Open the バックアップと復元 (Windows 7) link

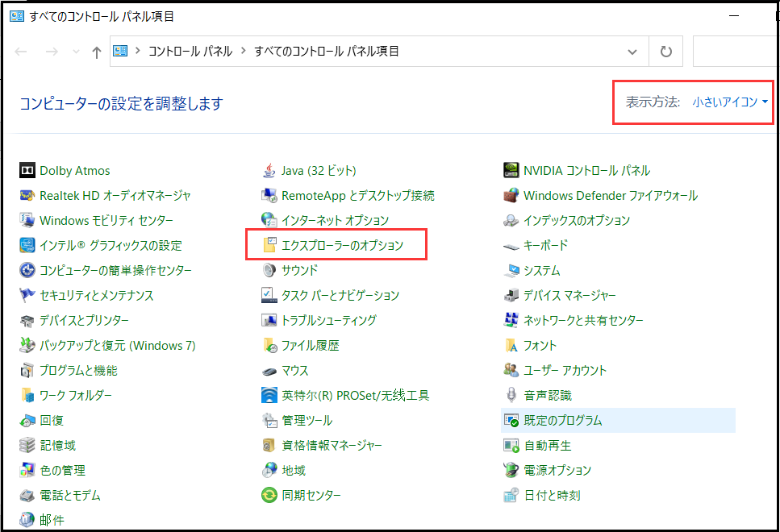coord(118,346)
